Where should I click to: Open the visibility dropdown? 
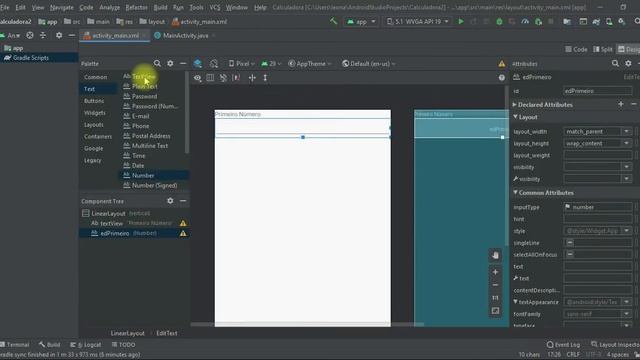[626, 167]
